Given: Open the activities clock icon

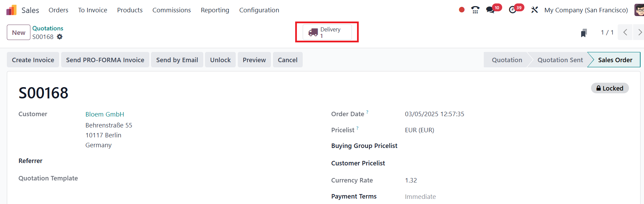Looking at the screenshot, I should click(x=512, y=10).
